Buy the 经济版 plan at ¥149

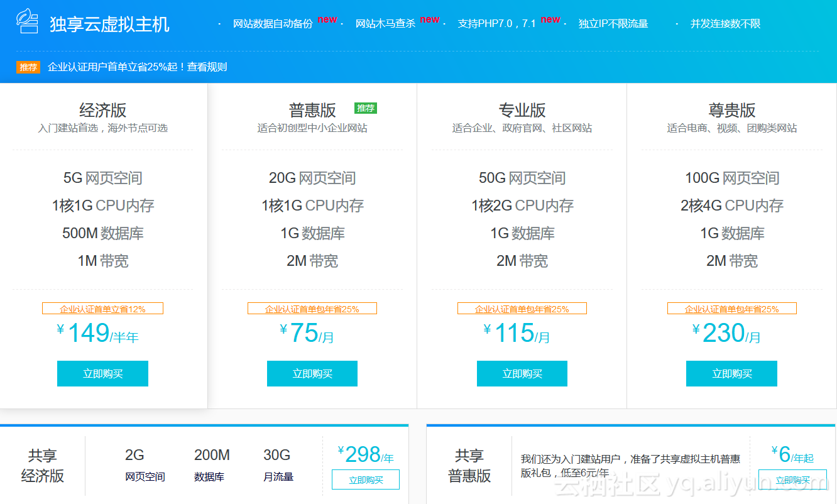coord(102,373)
